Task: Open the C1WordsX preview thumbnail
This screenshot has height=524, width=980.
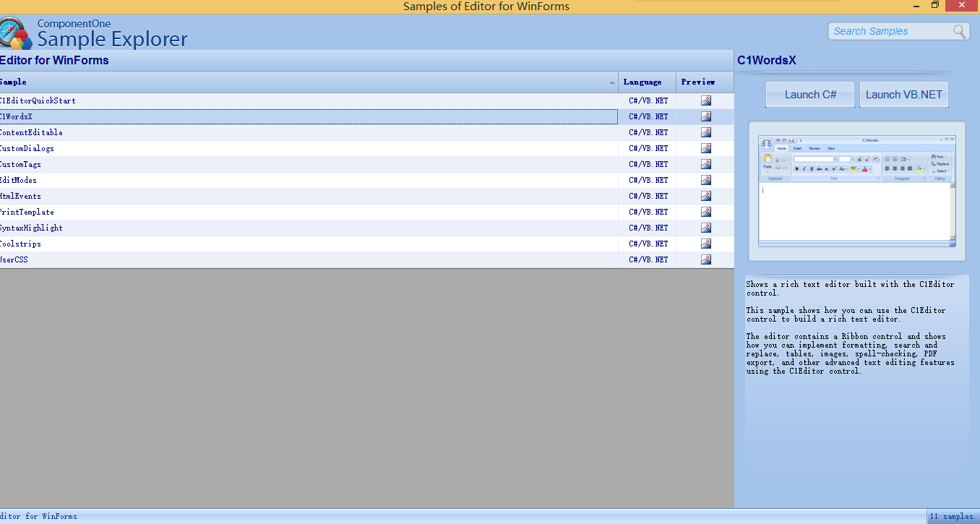Action: pos(857,191)
